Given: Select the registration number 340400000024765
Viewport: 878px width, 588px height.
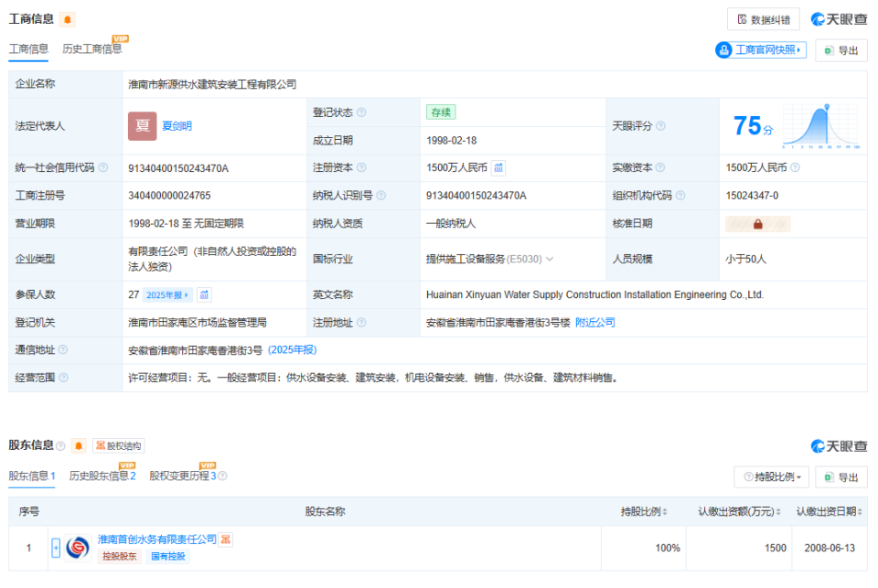Looking at the screenshot, I should point(170,196).
